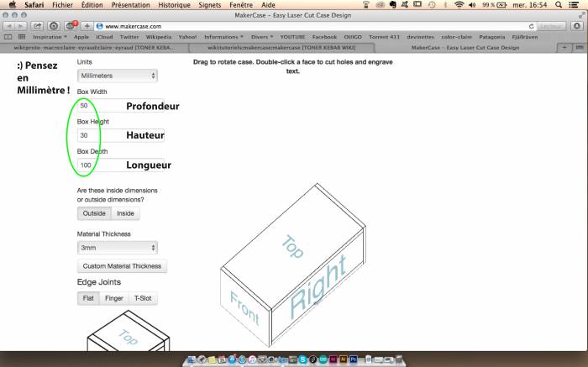Open the Material Thickness 3mm dropdown

pyautogui.click(x=117, y=248)
